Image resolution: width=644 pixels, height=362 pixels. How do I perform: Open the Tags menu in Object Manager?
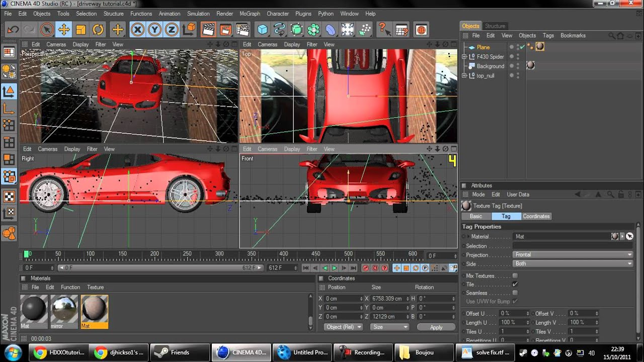(548, 36)
